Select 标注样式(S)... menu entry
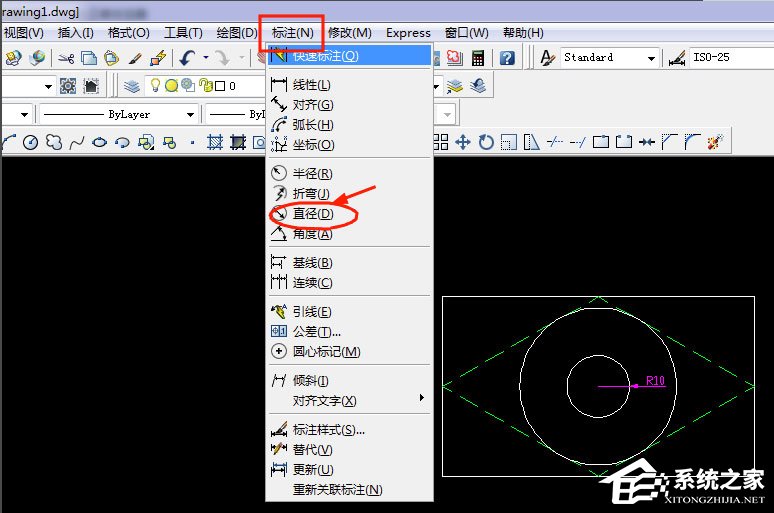This screenshot has height=513, width=774. 328,430
